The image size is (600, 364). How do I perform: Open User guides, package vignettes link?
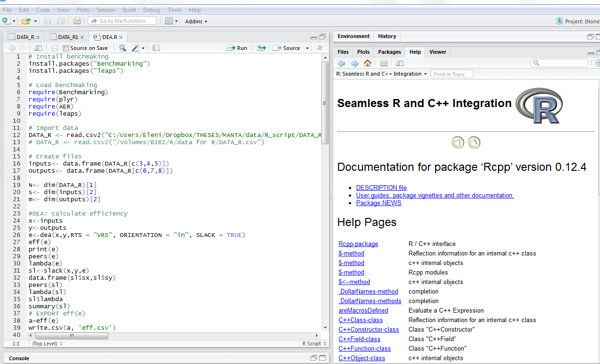tap(435, 195)
